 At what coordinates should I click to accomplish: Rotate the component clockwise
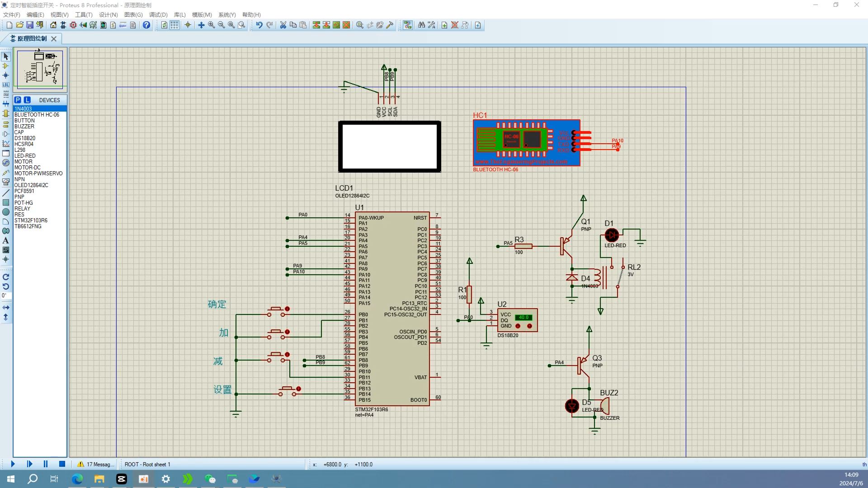click(x=6, y=277)
